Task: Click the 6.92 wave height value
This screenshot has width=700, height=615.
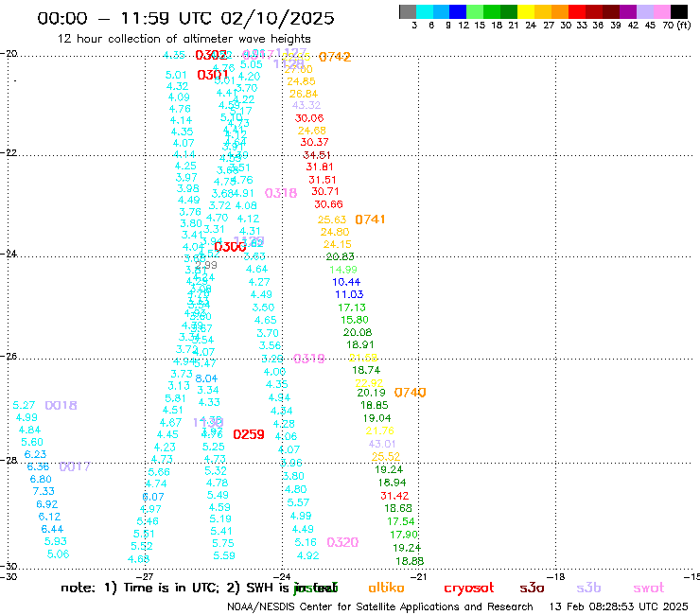Action: [x=47, y=503]
